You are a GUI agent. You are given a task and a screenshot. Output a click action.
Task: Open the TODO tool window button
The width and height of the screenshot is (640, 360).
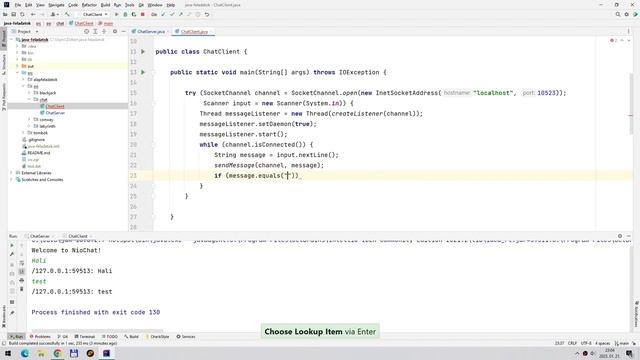pyautogui.click(x=109, y=337)
